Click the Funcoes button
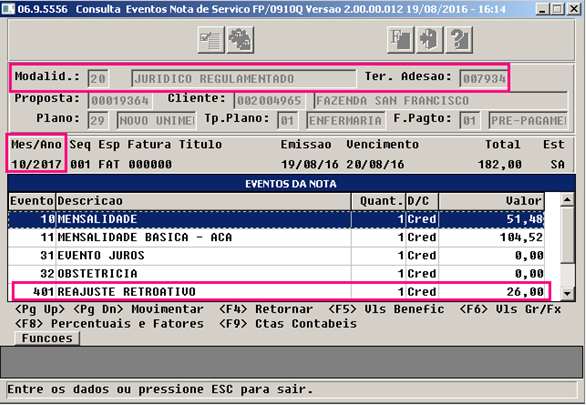The width and height of the screenshot is (586, 405). pyautogui.click(x=47, y=338)
